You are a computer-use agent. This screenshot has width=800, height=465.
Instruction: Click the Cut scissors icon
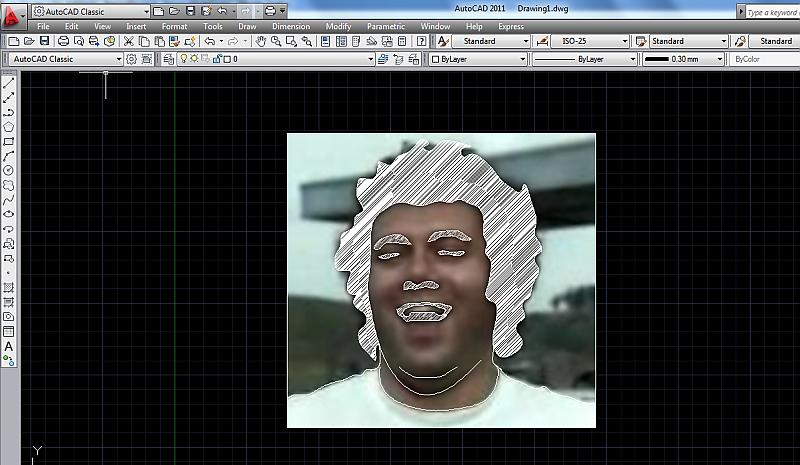point(129,41)
